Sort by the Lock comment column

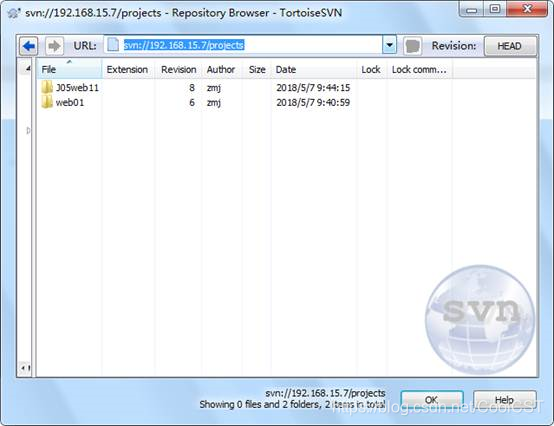pos(419,69)
